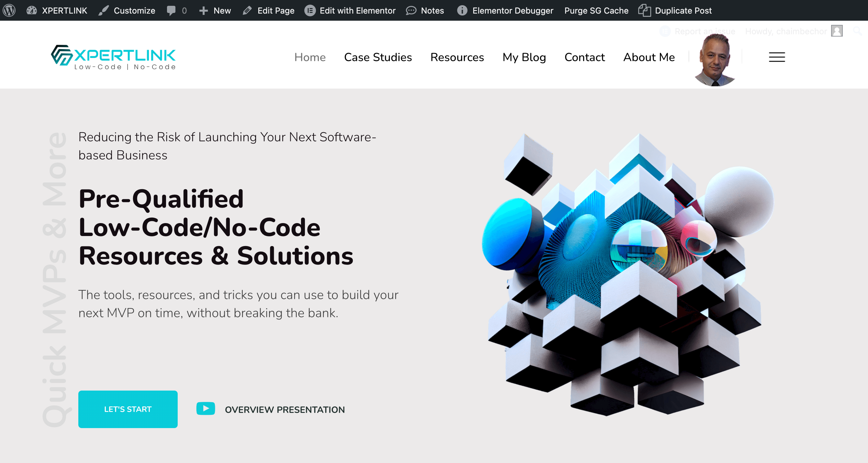Image resolution: width=868 pixels, height=463 pixels.
Task: Click the XPERTLINK site logo
Action: click(x=113, y=57)
